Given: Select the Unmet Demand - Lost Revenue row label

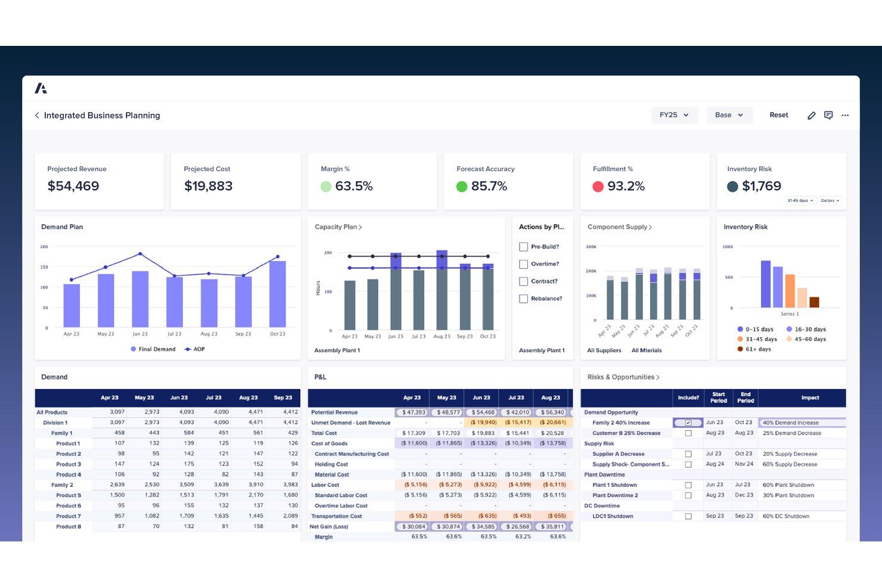Looking at the screenshot, I should click(351, 423).
